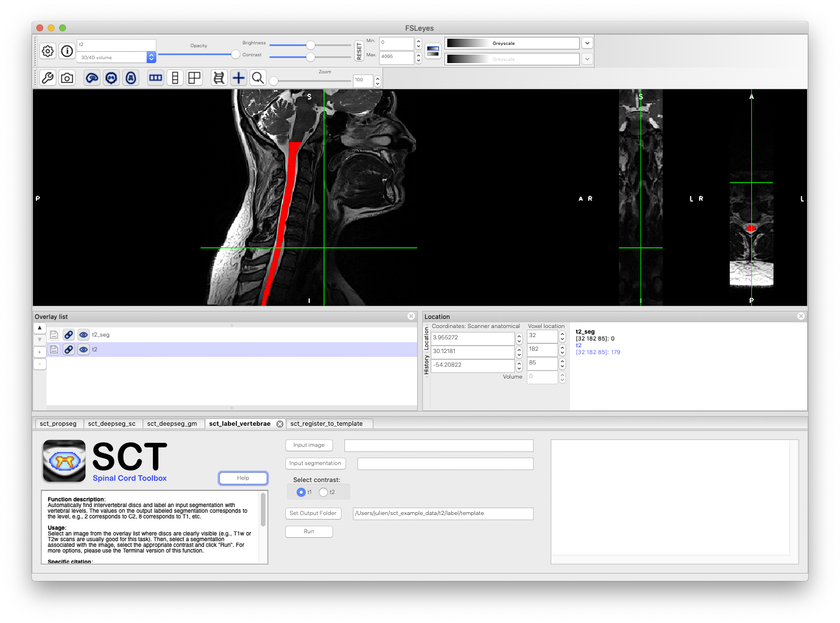
Task: Expand the 3D/4D volume selector
Action: click(151, 57)
